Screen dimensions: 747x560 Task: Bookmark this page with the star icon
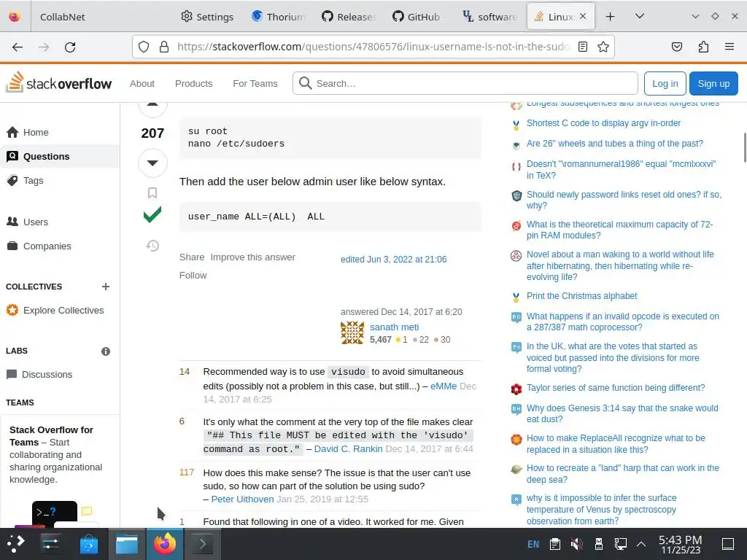[x=603, y=47]
